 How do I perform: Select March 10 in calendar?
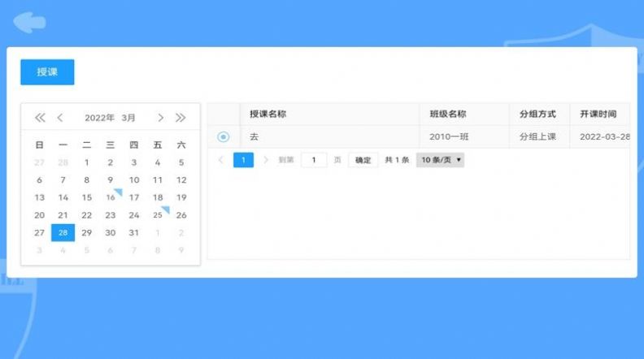pos(134,179)
